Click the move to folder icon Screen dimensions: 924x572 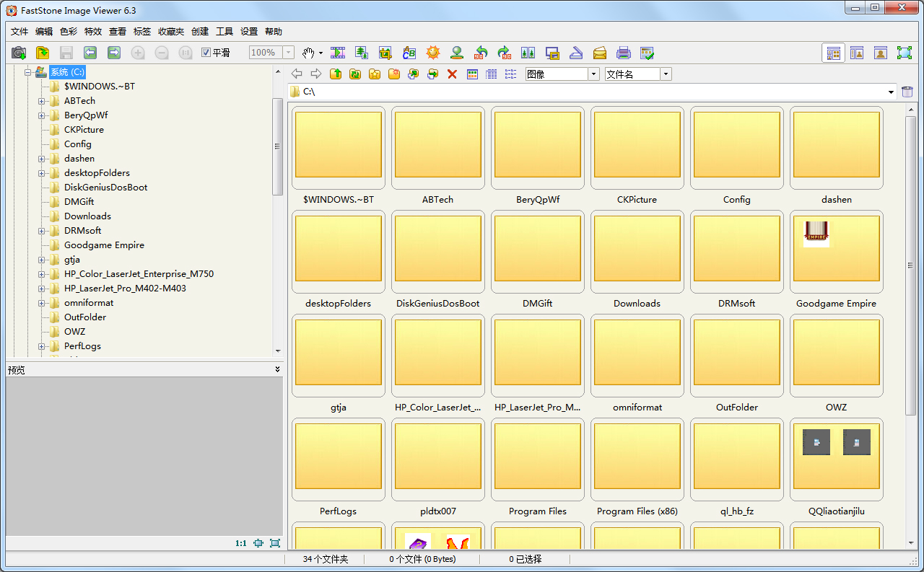click(433, 74)
